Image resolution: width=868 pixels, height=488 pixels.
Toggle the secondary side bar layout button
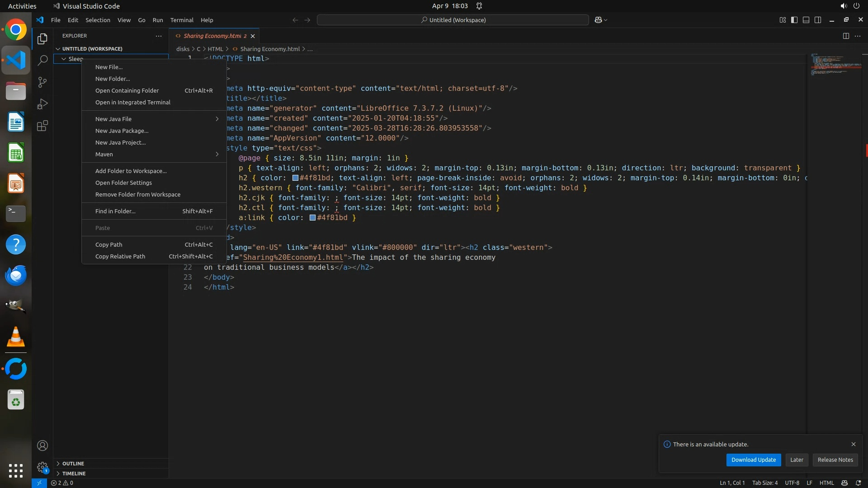tap(818, 20)
